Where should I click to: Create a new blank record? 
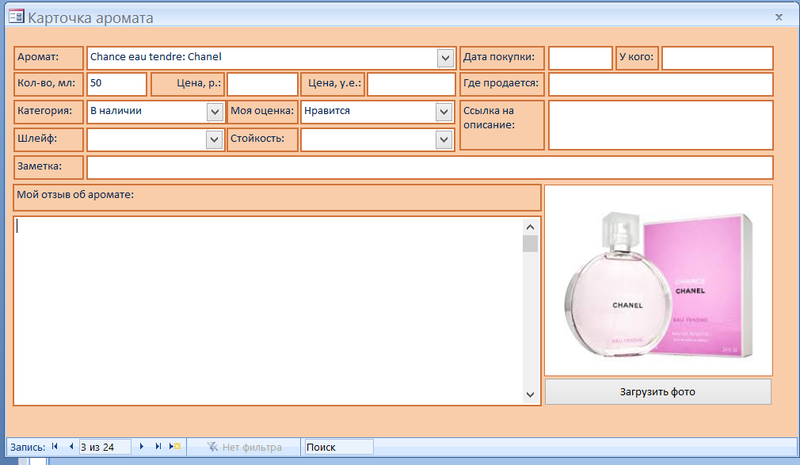pos(175,447)
